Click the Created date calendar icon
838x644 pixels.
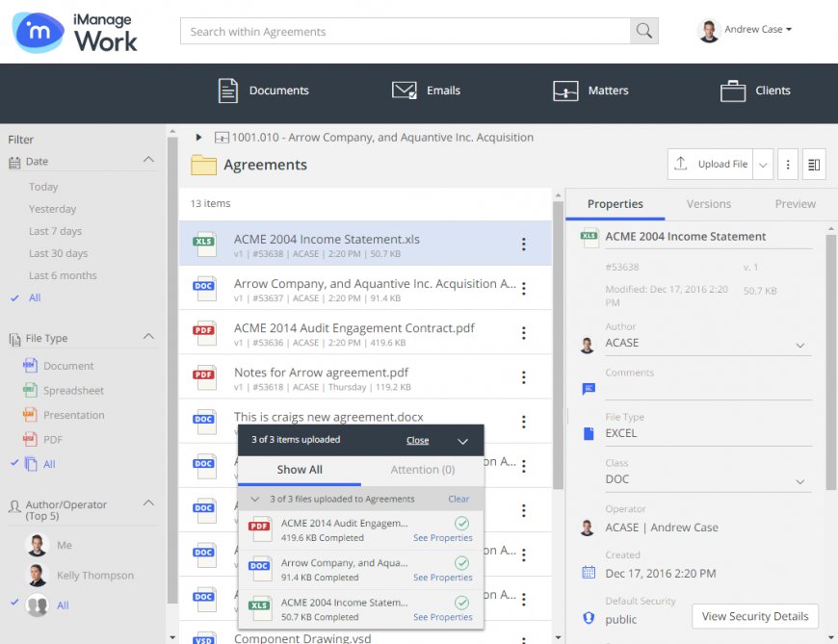click(x=589, y=573)
